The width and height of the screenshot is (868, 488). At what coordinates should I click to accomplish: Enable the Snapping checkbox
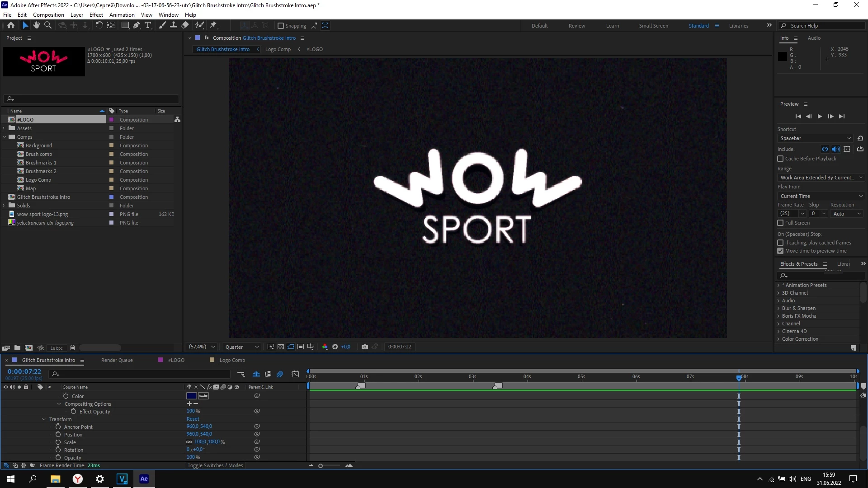281,26
